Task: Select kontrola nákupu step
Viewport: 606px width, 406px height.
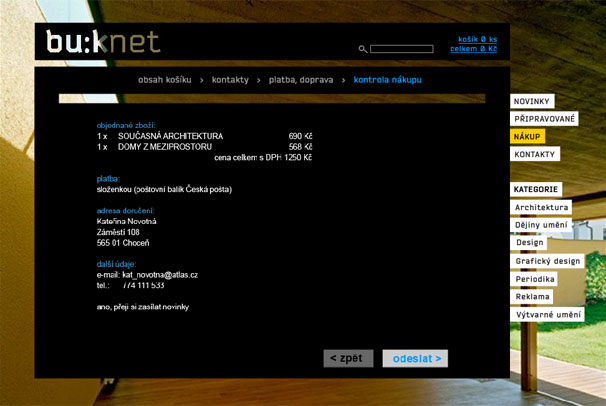Action: click(x=395, y=79)
